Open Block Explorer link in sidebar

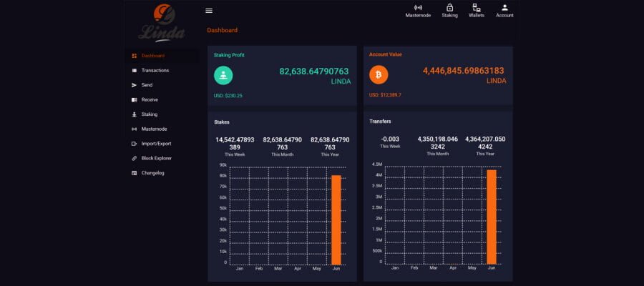(x=156, y=158)
